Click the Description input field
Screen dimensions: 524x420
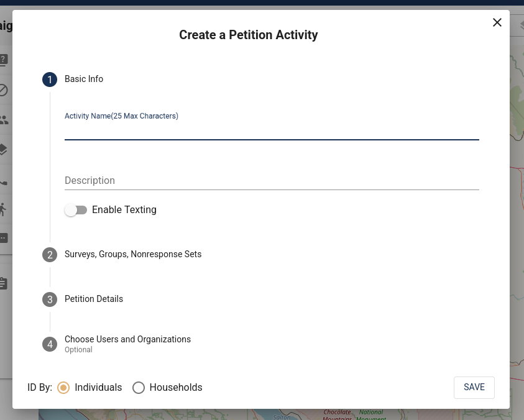pyautogui.click(x=272, y=180)
